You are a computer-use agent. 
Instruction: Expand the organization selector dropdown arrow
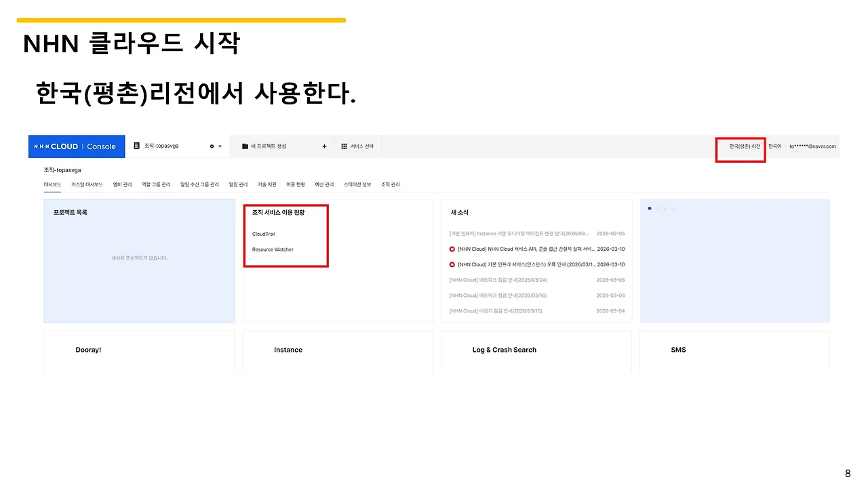click(x=220, y=146)
